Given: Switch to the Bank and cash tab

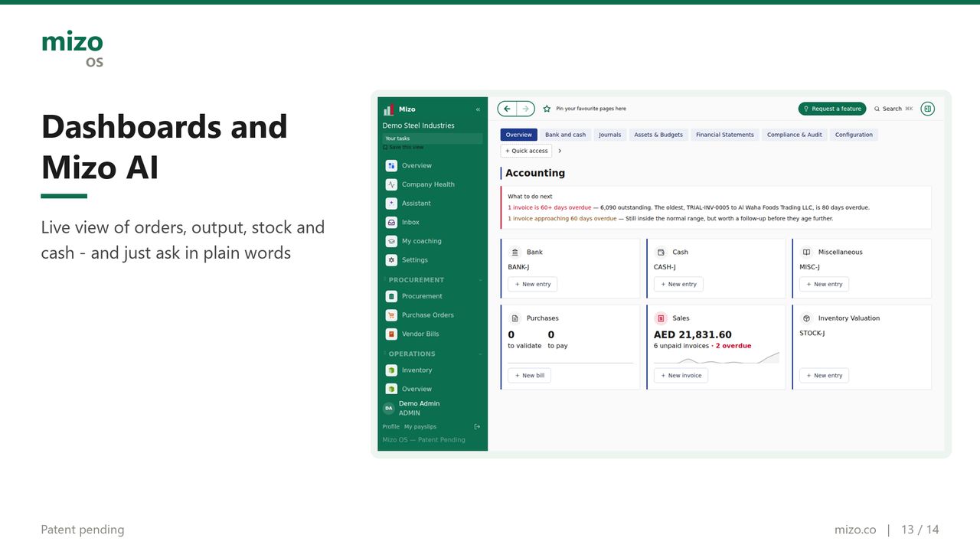Looking at the screenshot, I should click(x=566, y=135).
